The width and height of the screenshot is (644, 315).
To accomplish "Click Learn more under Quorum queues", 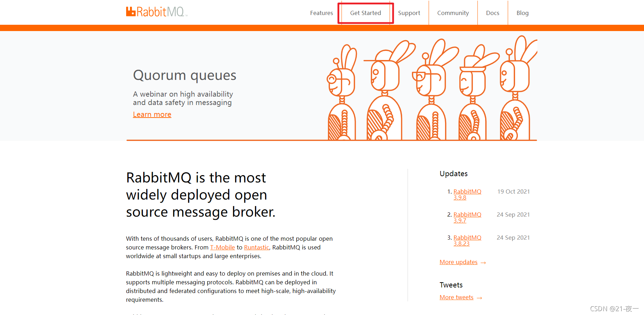I will coord(152,114).
